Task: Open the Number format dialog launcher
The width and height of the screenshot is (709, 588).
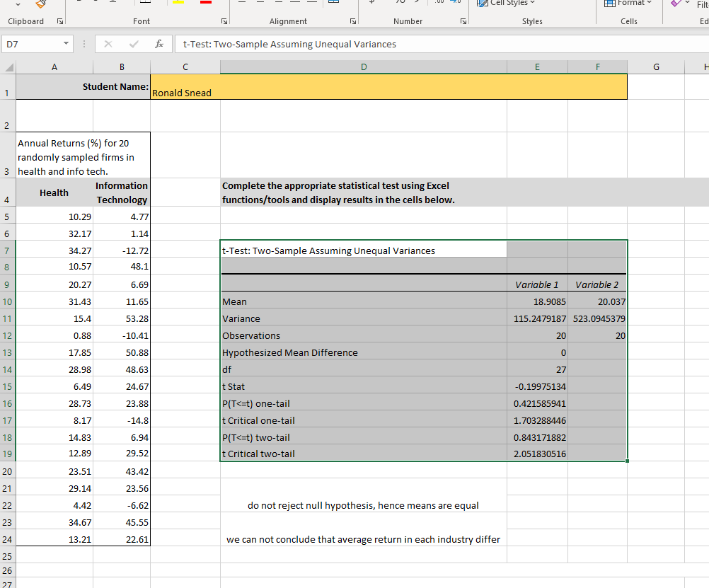Action: tap(464, 22)
